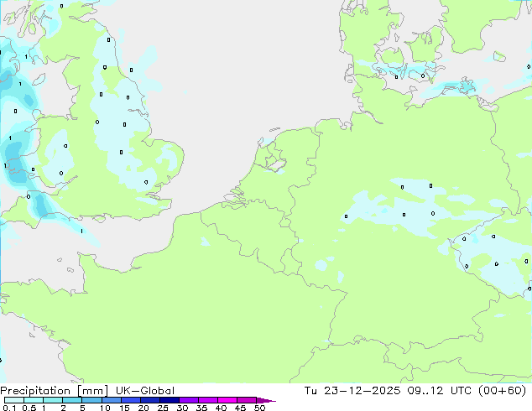This screenshot has width=532, height=411.
Task: Select the 2 mm legend color box
Action: click(x=73, y=400)
